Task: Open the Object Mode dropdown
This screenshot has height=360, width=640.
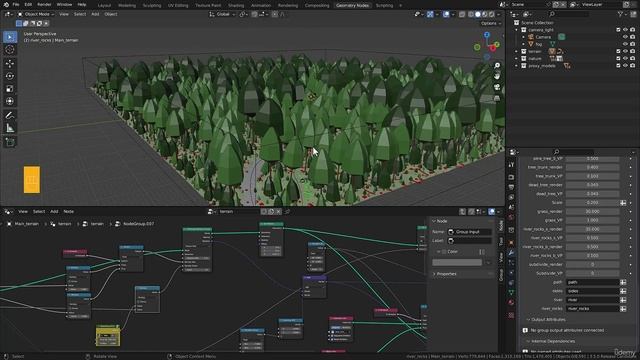Action: click(x=36, y=14)
